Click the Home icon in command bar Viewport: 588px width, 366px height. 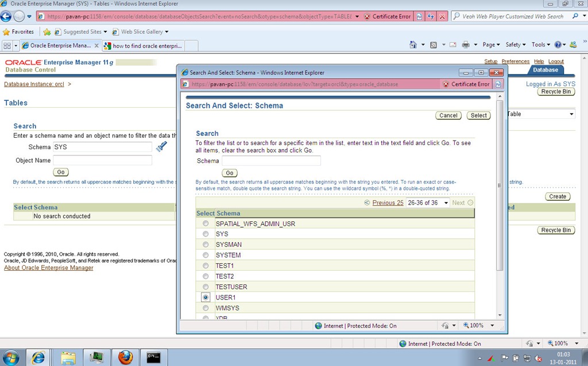pyautogui.click(x=413, y=45)
